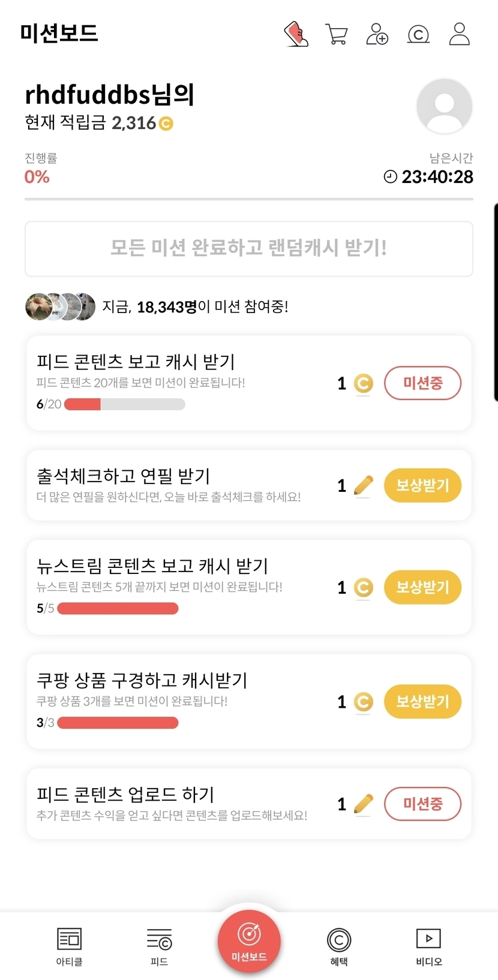Viewport: 498px width, 980px height.
Task: Switch to the 아티클 tab
Action: tap(69, 946)
